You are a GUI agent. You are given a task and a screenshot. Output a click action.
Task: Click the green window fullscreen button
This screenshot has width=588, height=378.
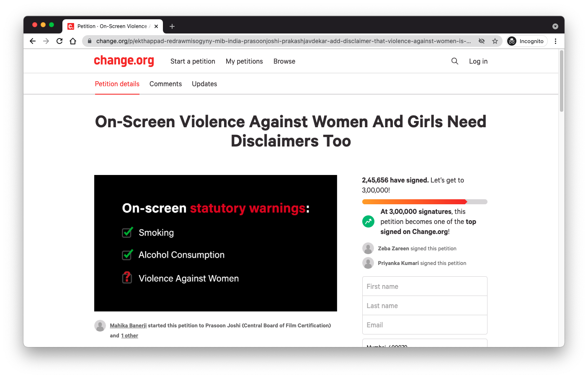[52, 25]
